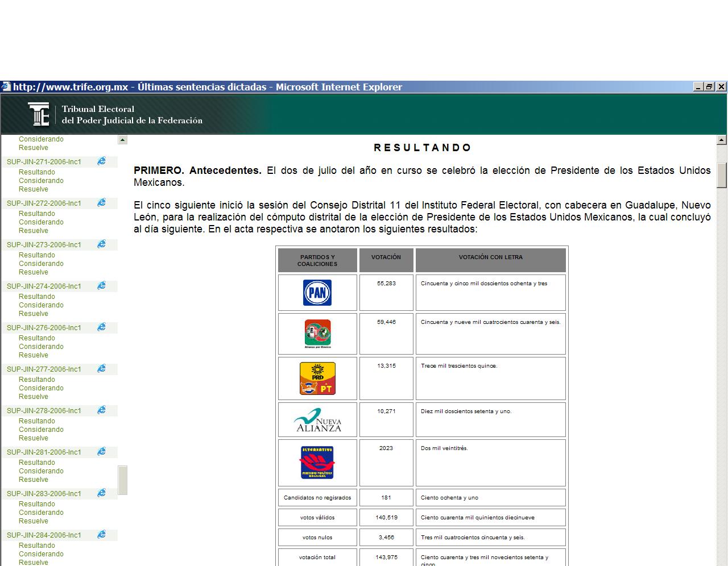The height and width of the screenshot is (566, 728).
Task: Click the Alianza por México logo in the table
Action: 317,334
